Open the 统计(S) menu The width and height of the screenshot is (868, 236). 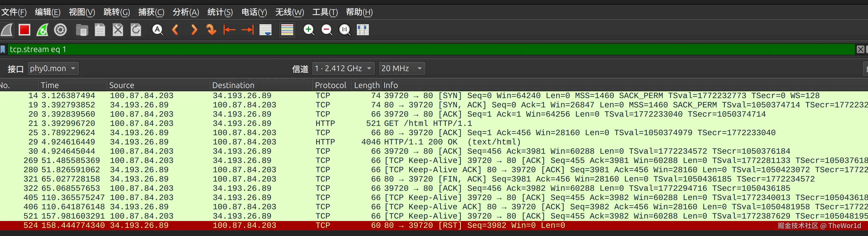pos(220,13)
